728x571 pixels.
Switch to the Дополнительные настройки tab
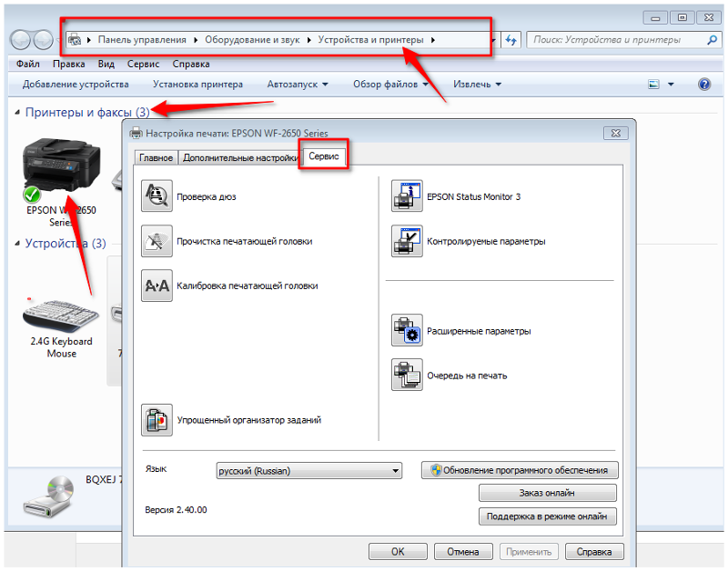tap(240, 157)
